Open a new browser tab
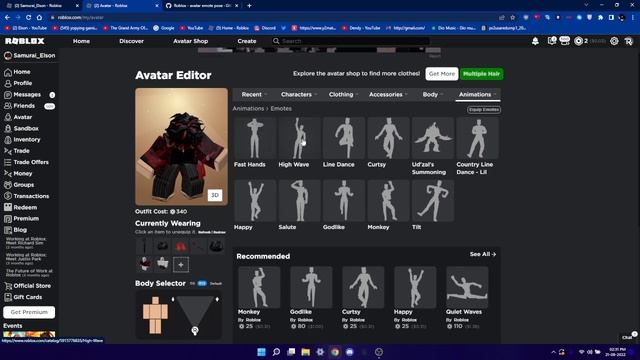 (249, 6)
